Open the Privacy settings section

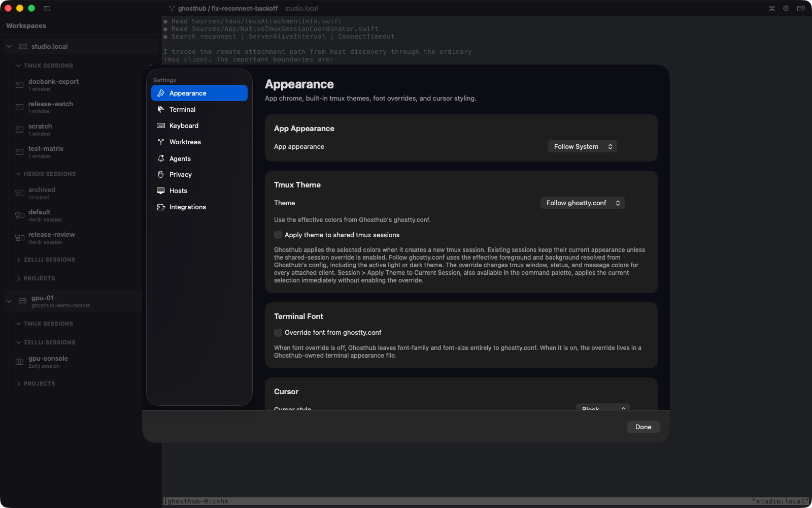[199, 174]
